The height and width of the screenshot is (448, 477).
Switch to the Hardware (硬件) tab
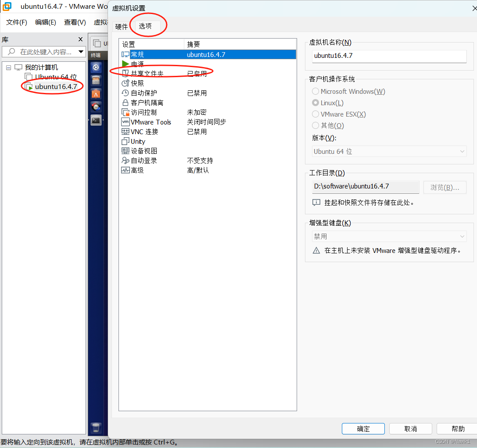(122, 27)
